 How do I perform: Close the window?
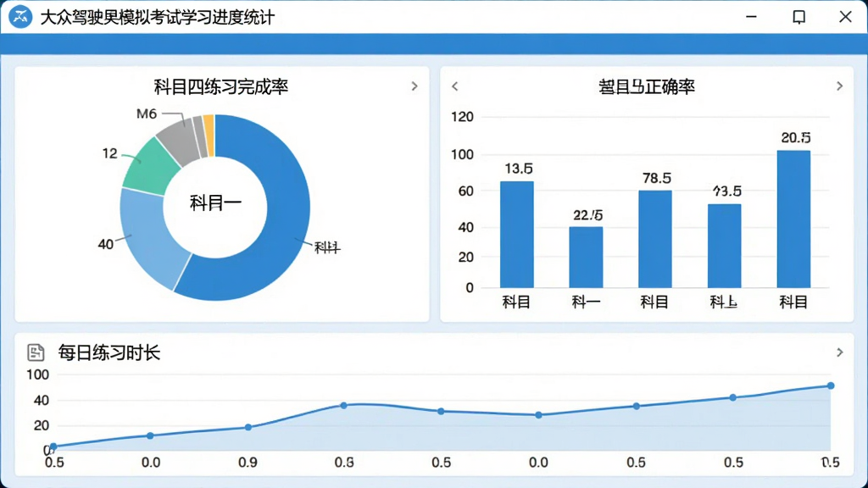[x=845, y=17]
